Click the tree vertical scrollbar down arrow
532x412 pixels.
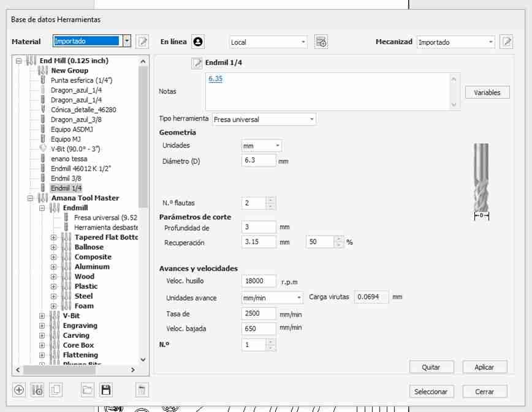pyautogui.click(x=143, y=360)
